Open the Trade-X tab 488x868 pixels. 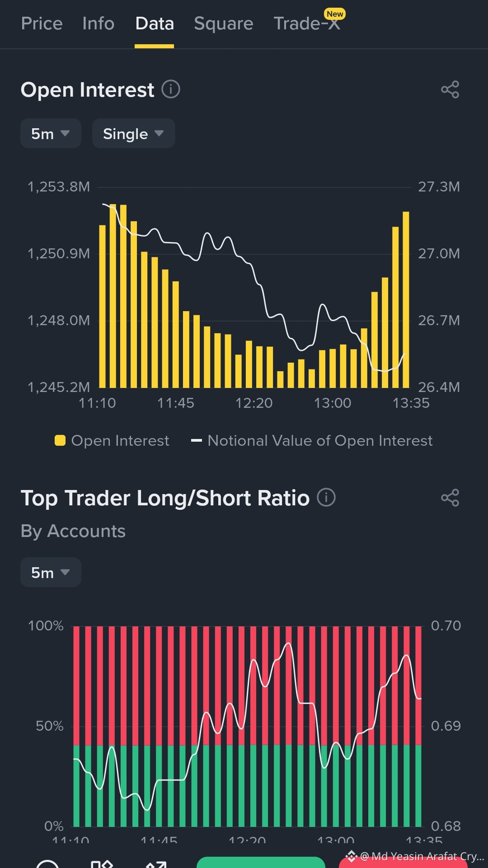(x=307, y=23)
